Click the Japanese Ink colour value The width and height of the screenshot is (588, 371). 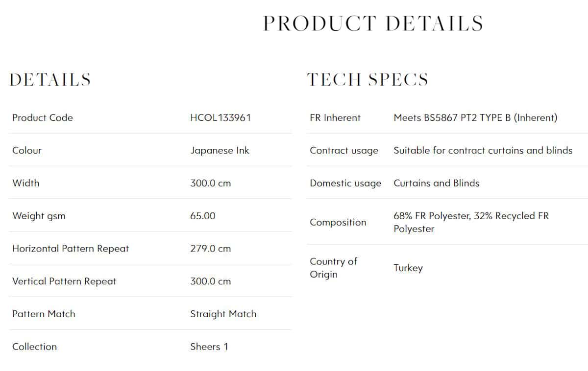coord(220,151)
